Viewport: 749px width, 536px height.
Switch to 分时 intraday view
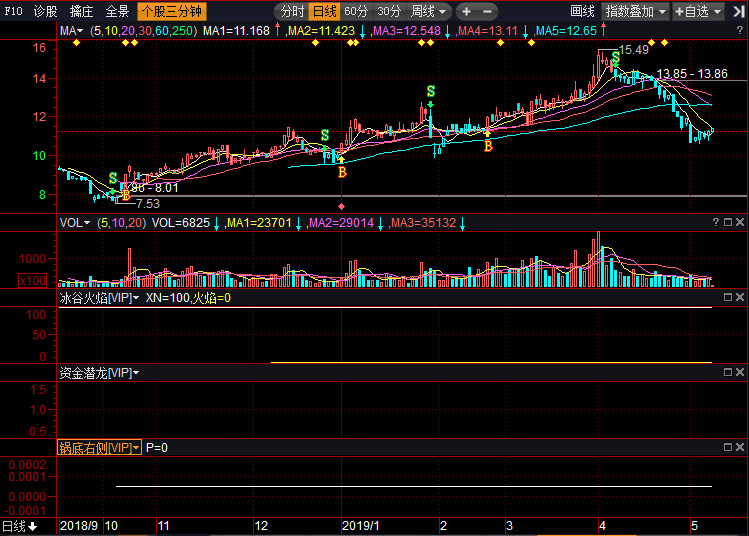point(292,11)
